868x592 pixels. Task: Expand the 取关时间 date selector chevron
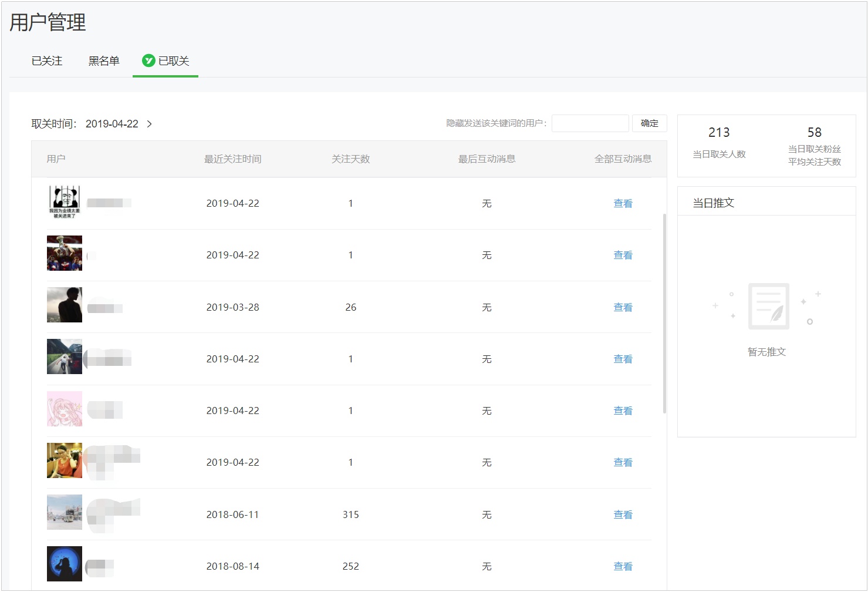point(150,124)
